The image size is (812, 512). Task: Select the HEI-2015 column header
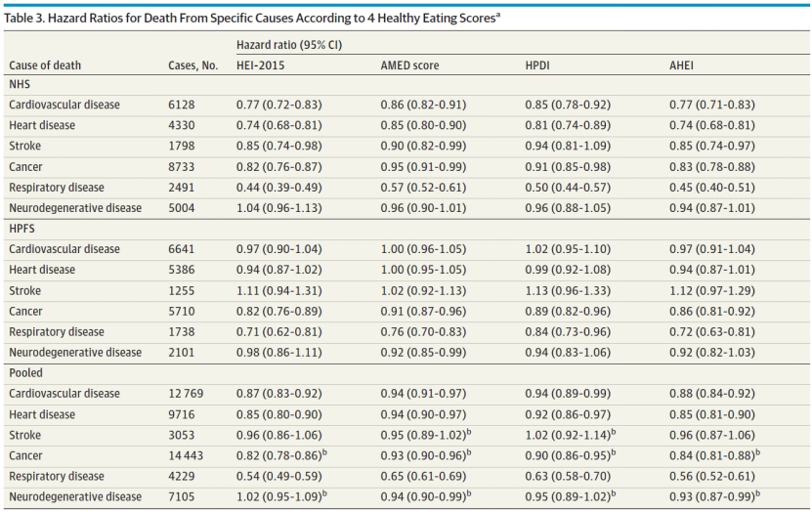(261, 65)
